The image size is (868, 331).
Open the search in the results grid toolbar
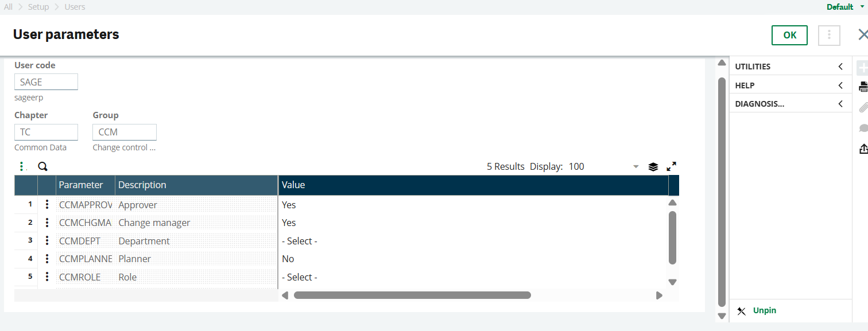[42, 166]
